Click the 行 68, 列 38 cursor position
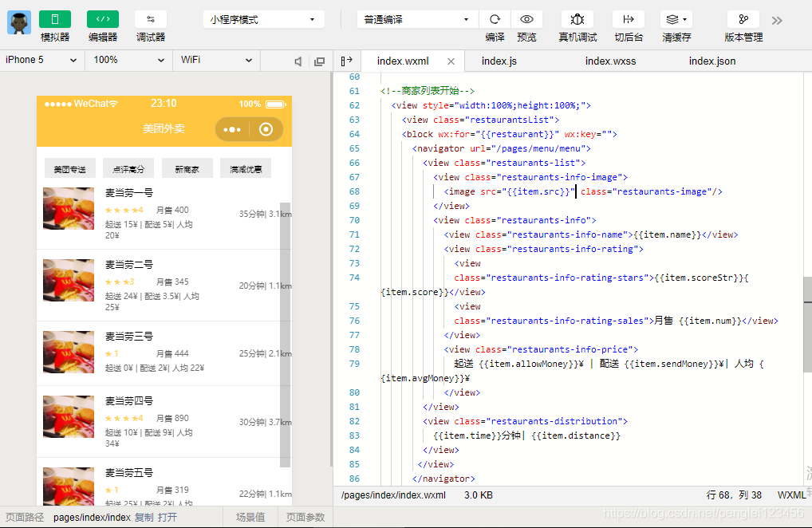 pyautogui.click(x=734, y=495)
